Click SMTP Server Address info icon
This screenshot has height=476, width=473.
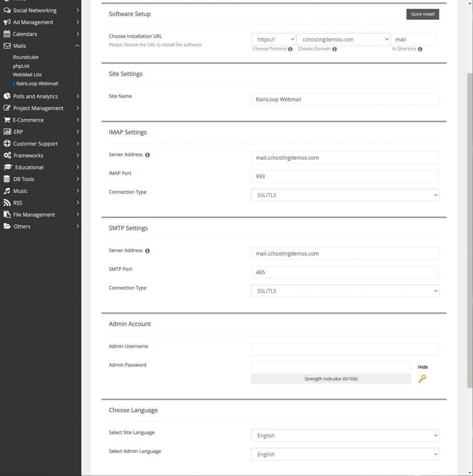coord(147,251)
